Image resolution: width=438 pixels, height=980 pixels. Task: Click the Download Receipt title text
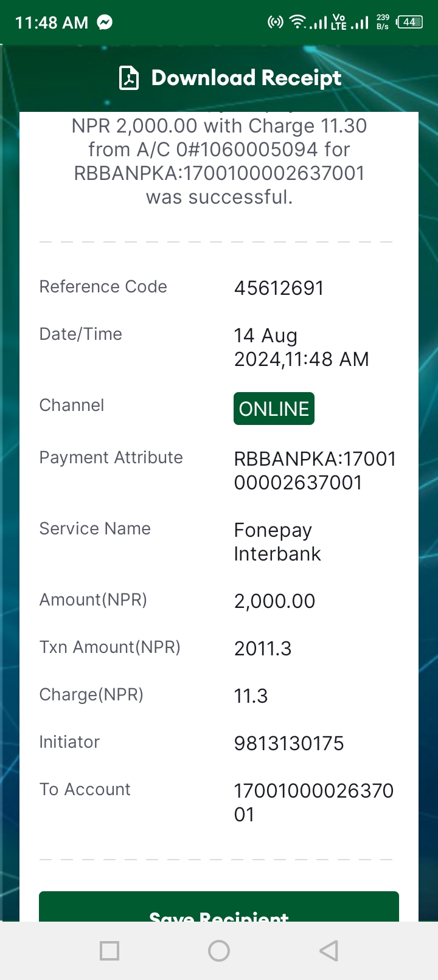click(246, 78)
